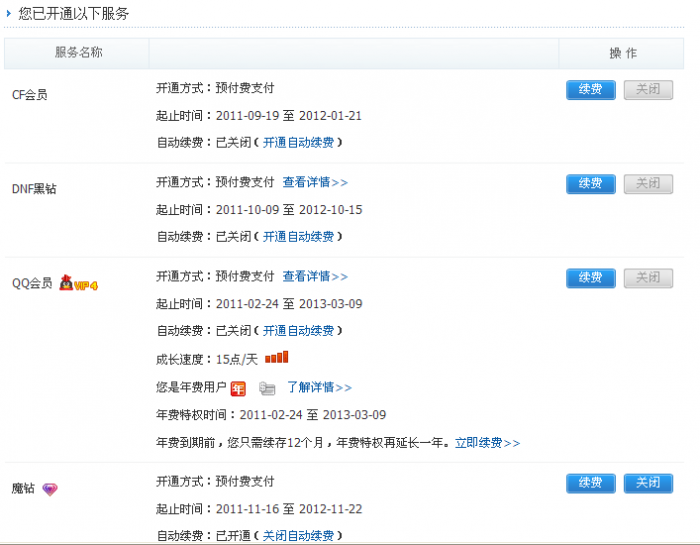Click the red 年 annual-fee user icon
This screenshot has height=545, width=700.
[x=238, y=388]
